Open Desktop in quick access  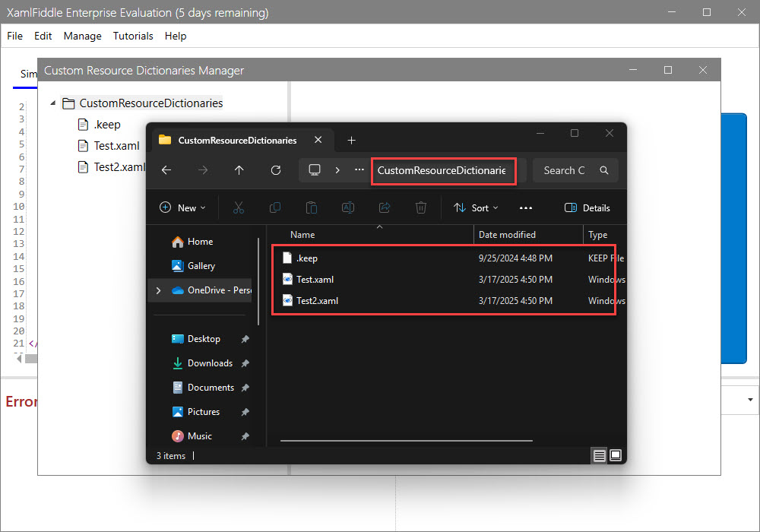click(204, 339)
